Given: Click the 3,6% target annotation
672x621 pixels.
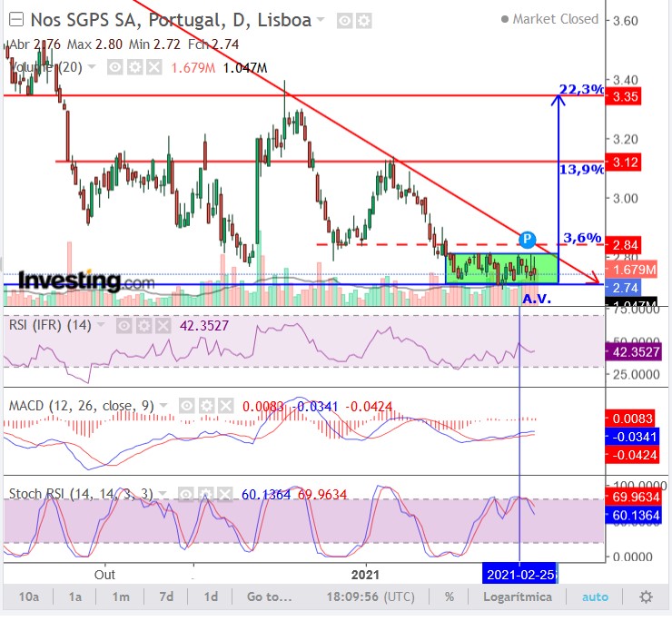Looking at the screenshot, I should [x=582, y=237].
